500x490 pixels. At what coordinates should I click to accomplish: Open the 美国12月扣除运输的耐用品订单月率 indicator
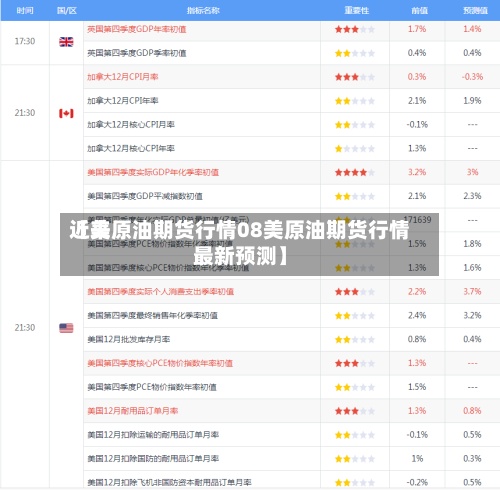click(153, 435)
